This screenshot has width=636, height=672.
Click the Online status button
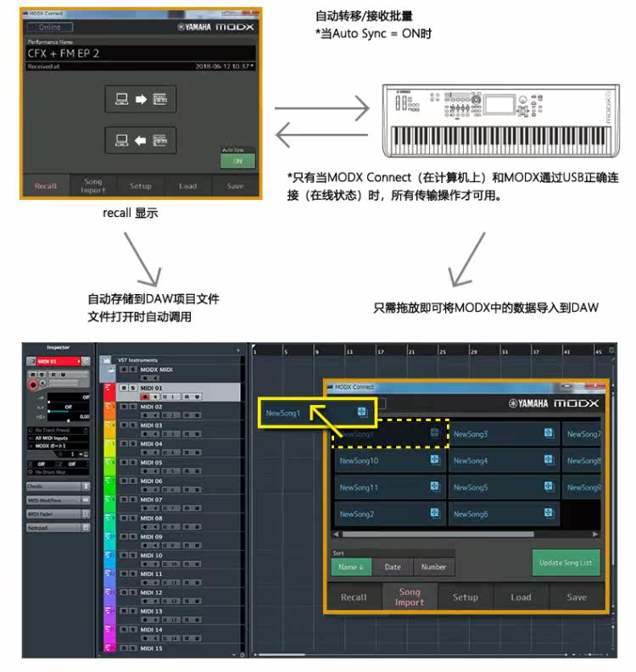coord(50,27)
